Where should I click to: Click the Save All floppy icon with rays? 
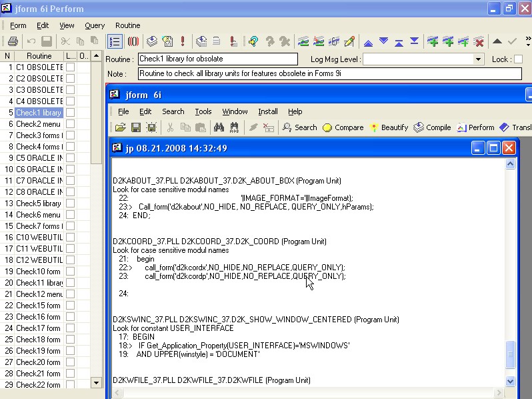pyautogui.click(x=151, y=127)
